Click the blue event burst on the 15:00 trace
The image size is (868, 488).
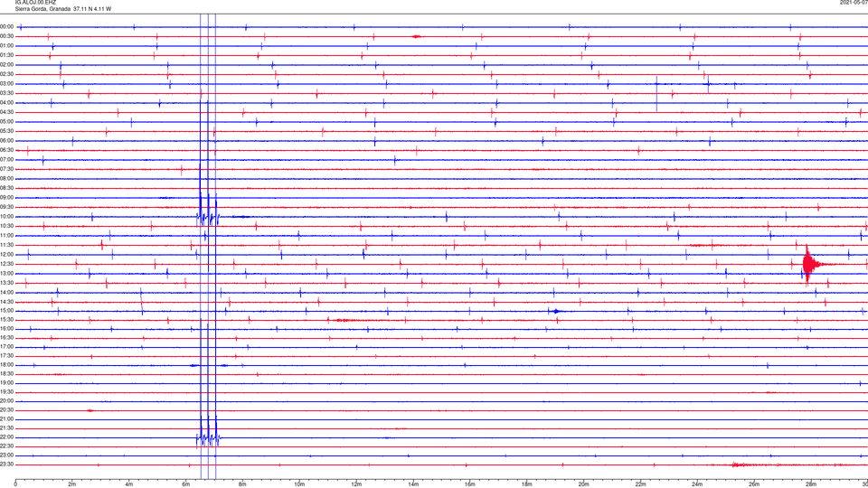pos(555,311)
